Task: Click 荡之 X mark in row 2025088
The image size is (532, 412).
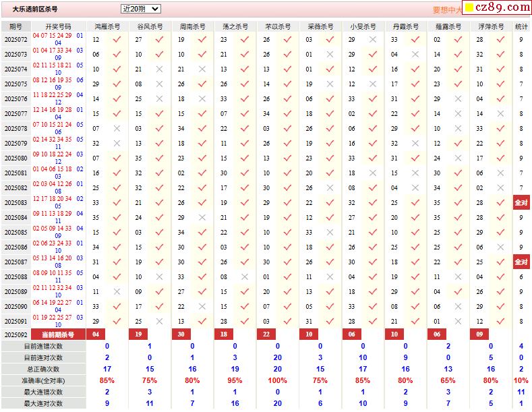Action: (245, 277)
